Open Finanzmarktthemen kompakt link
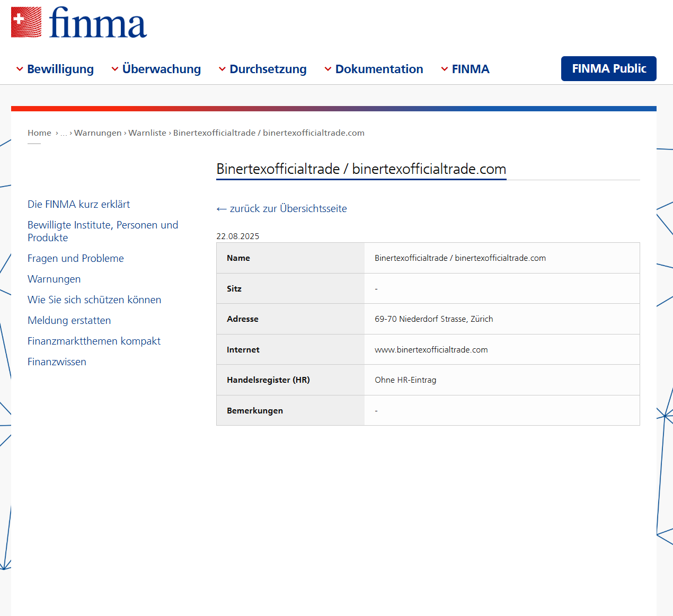 click(94, 341)
